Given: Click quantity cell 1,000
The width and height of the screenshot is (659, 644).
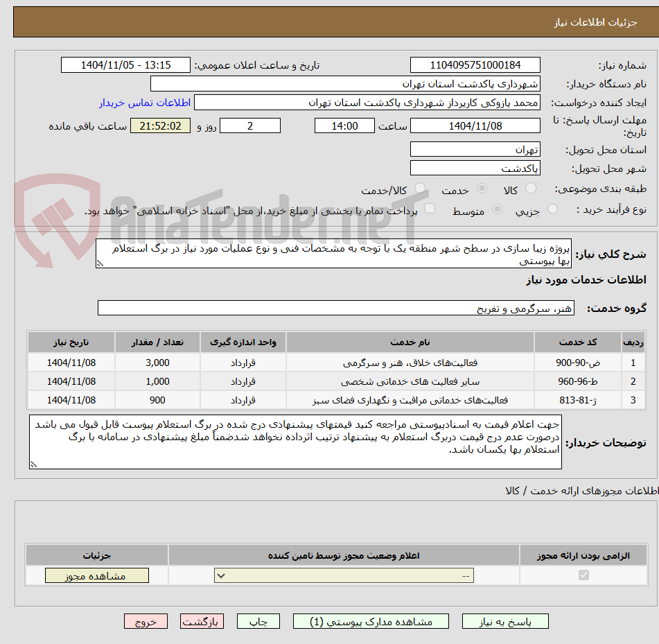Looking at the screenshot, I should pos(157,381).
